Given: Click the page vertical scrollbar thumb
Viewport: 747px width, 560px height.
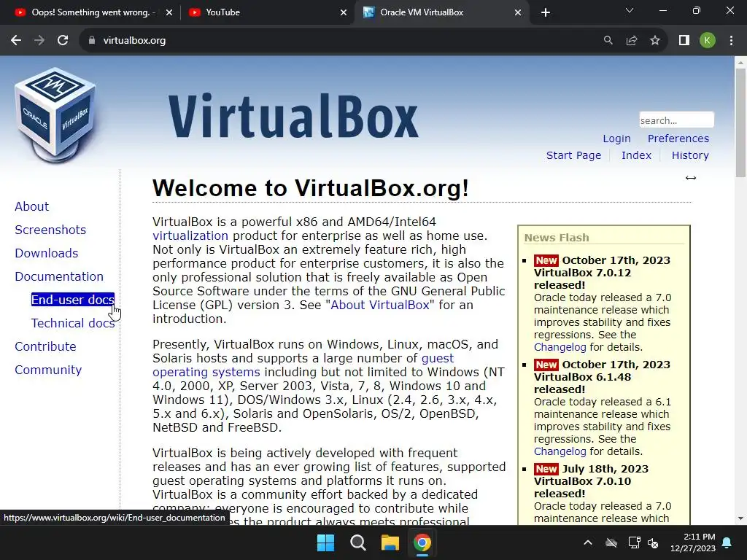Looking at the screenshot, I should tap(740, 122).
